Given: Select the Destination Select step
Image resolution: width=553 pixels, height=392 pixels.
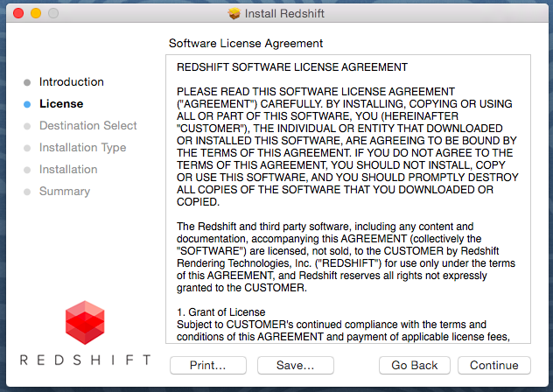Looking at the screenshot, I should 87,126.
